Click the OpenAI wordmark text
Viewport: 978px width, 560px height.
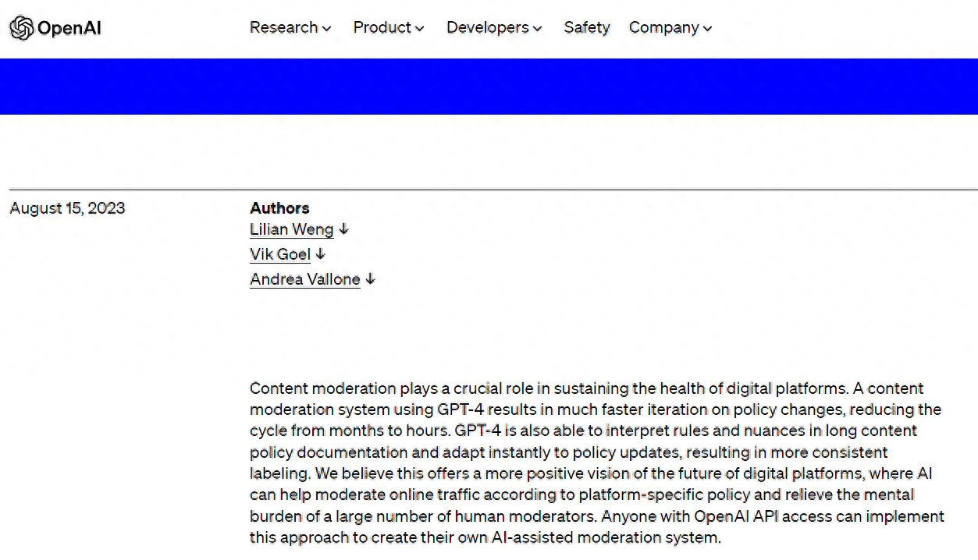[69, 29]
